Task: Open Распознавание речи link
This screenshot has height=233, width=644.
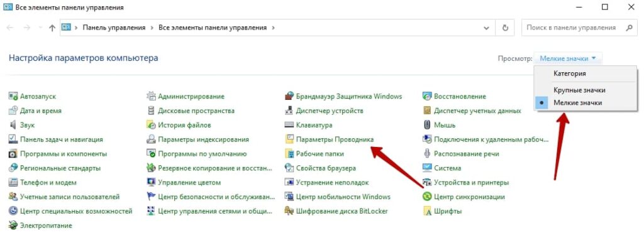Action: click(466, 154)
